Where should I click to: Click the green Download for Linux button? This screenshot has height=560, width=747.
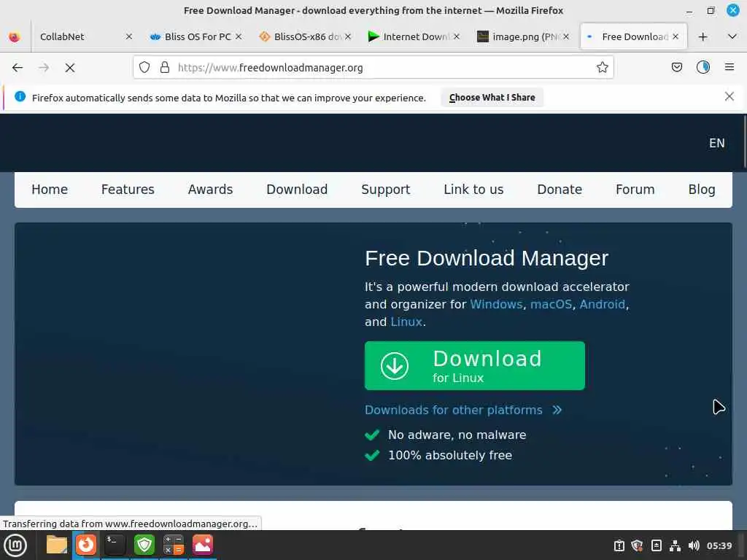click(x=474, y=366)
